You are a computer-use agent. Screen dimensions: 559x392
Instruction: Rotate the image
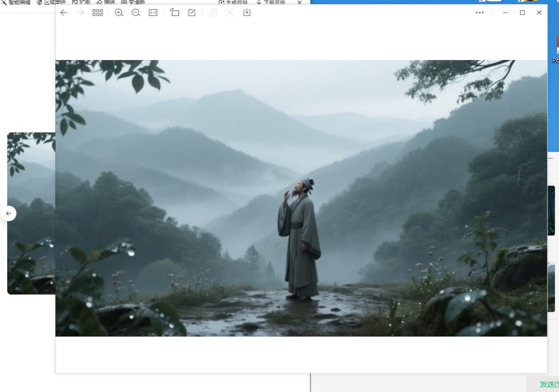pyautogui.click(x=175, y=12)
